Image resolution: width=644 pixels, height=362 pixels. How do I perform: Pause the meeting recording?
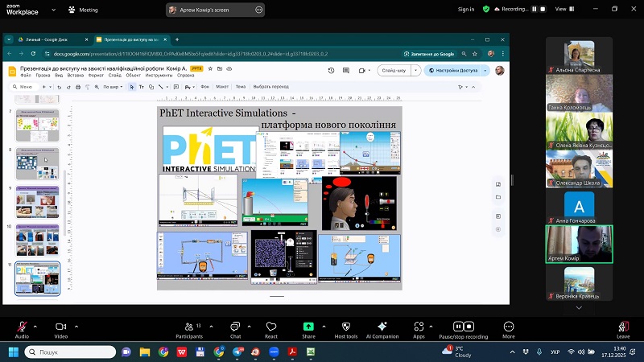click(x=458, y=326)
